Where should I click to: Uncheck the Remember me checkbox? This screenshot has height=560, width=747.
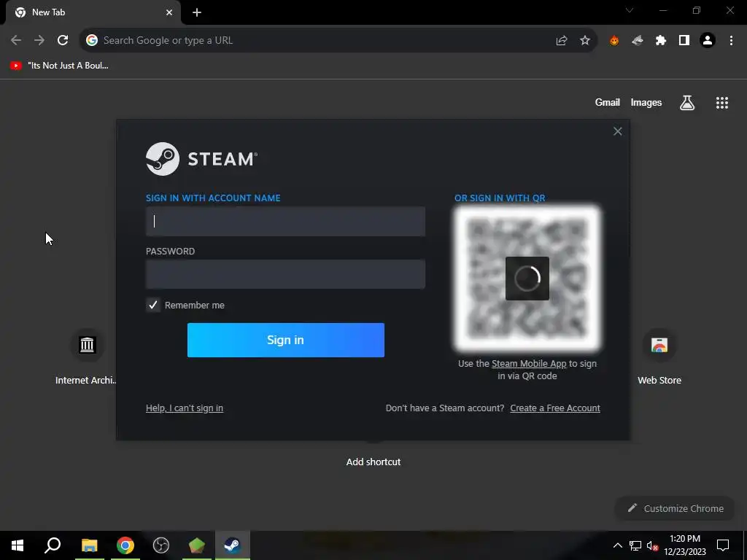pos(153,305)
